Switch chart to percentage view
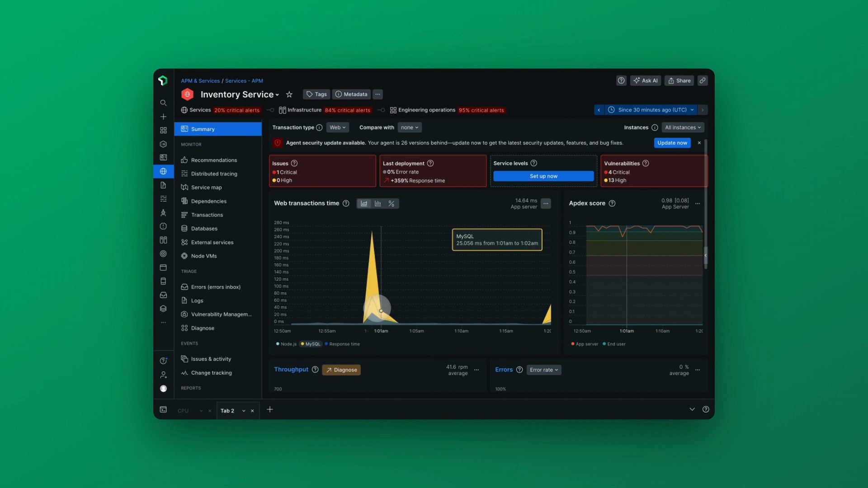The width and height of the screenshot is (868, 488). tap(392, 203)
